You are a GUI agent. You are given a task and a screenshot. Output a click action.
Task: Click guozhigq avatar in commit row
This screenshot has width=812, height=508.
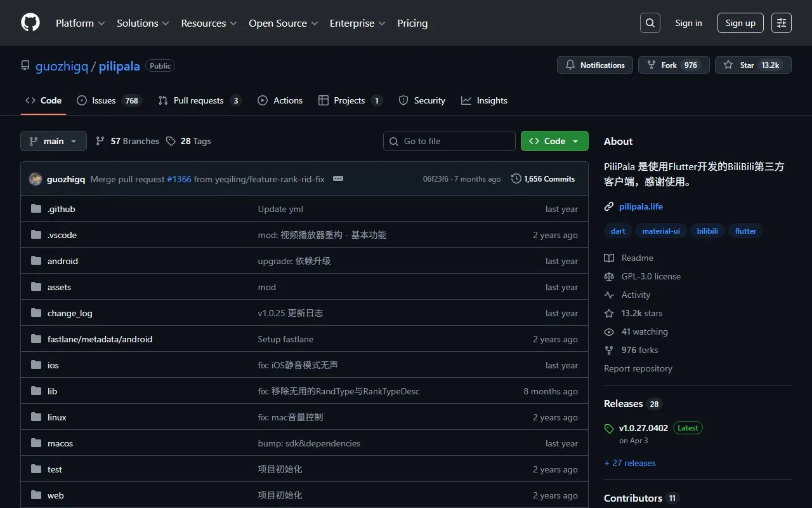point(36,179)
